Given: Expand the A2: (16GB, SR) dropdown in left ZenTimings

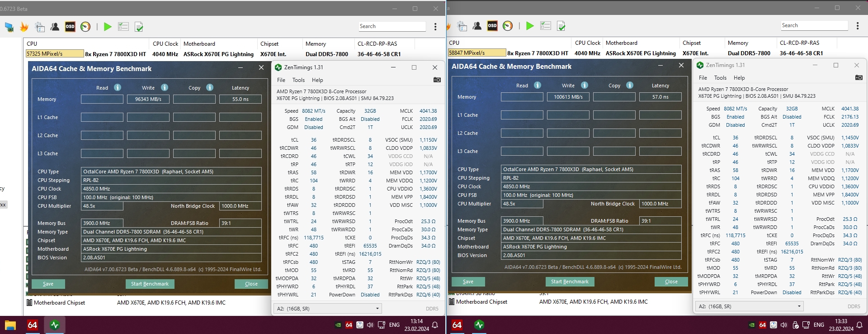Looking at the screenshot, I should (328, 309).
